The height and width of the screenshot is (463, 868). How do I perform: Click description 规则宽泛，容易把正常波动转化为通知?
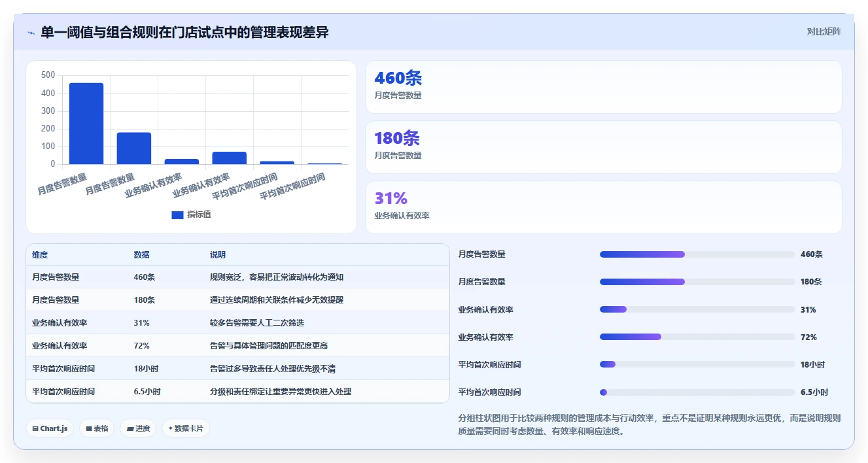(x=277, y=277)
